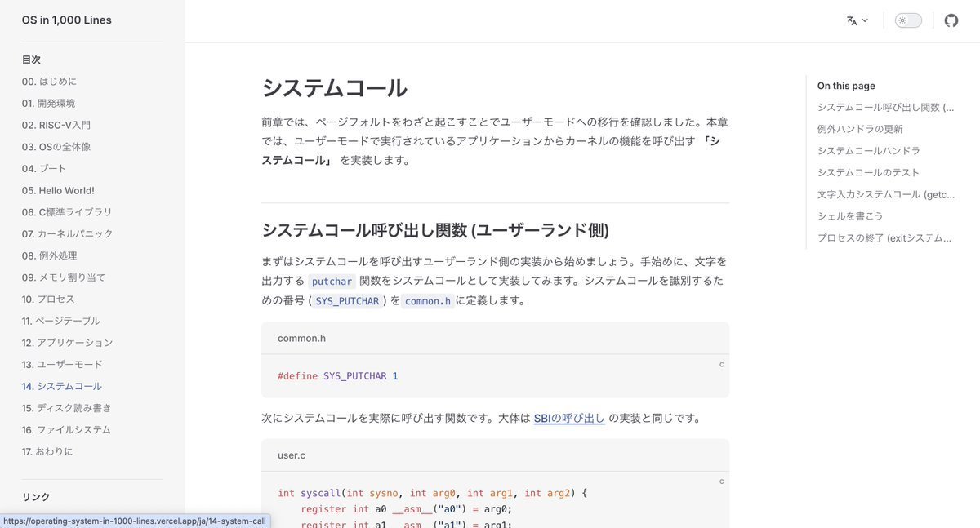The width and height of the screenshot is (980, 528).
Task: Open chapter 17. おわりに
Action: [47, 451]
